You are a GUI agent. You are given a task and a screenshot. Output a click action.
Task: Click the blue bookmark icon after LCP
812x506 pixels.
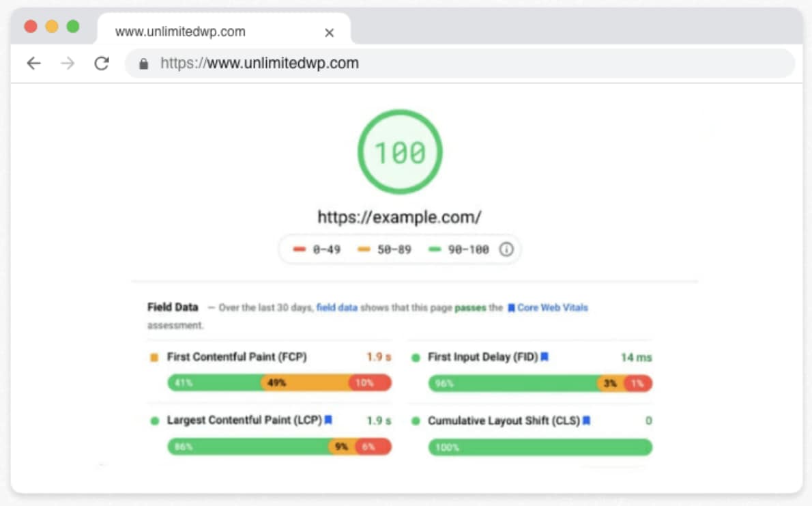(328, 420)
